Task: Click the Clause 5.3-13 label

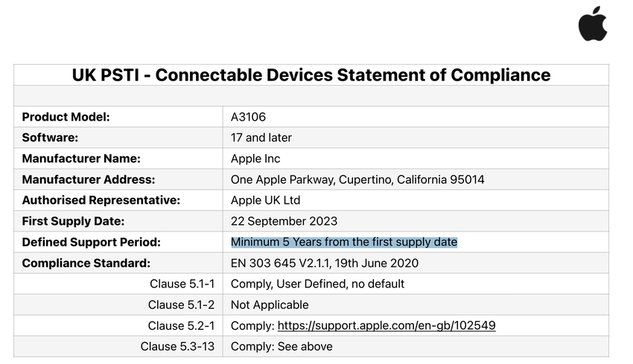Action: 177,346
